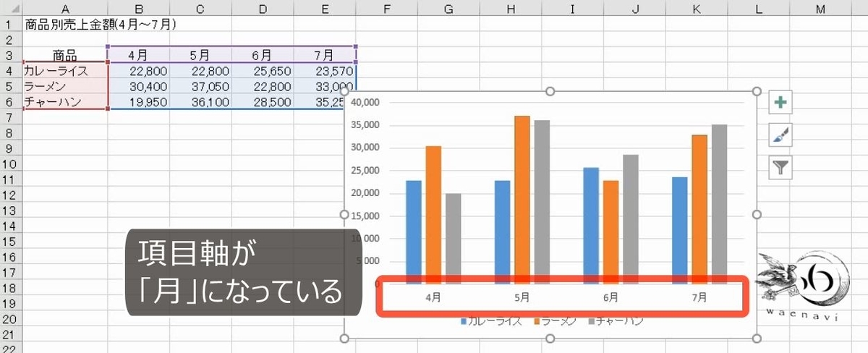Select the チャーハン row label cell

pyautogui.click(x=64, y=102)
